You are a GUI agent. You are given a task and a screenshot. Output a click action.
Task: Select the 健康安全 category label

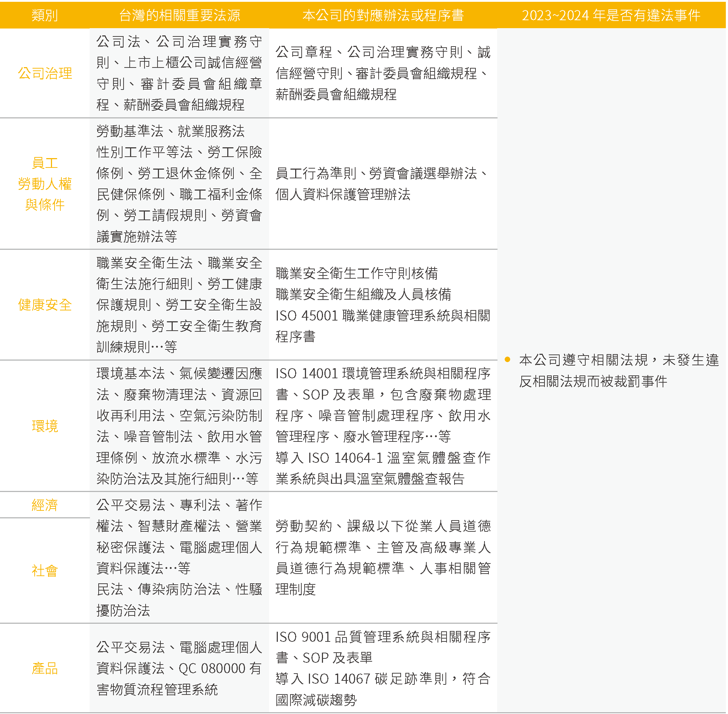45,305
